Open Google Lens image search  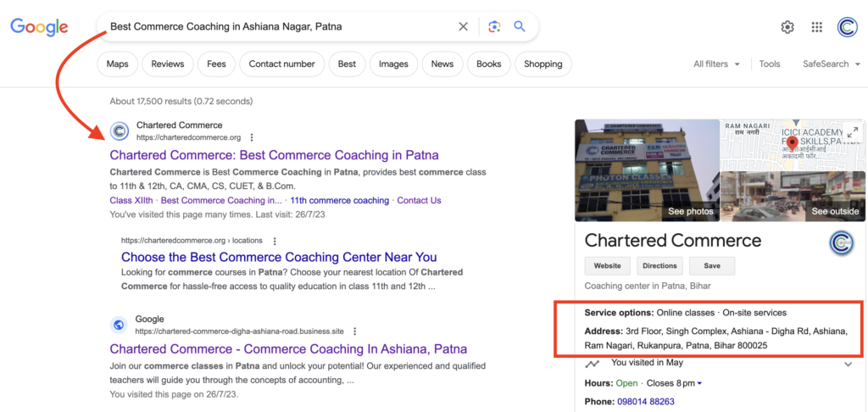[494, 26]
